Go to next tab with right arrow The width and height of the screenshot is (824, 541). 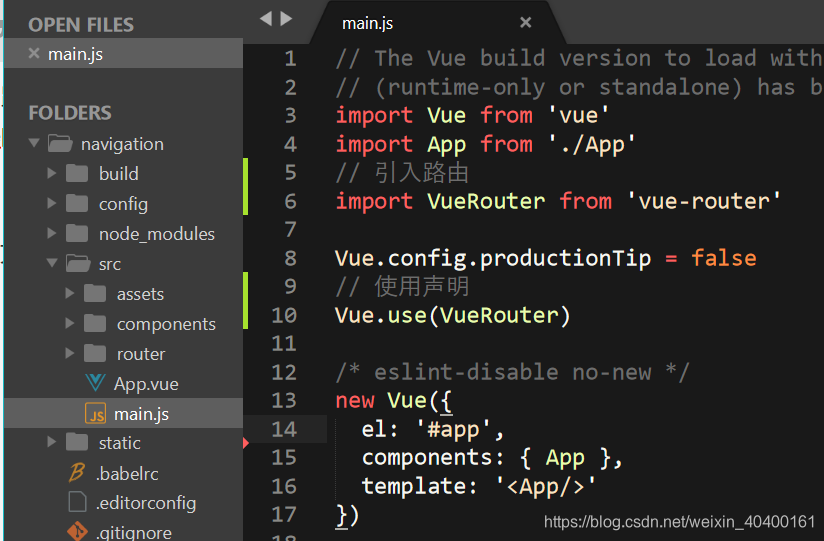pos(286,19)
